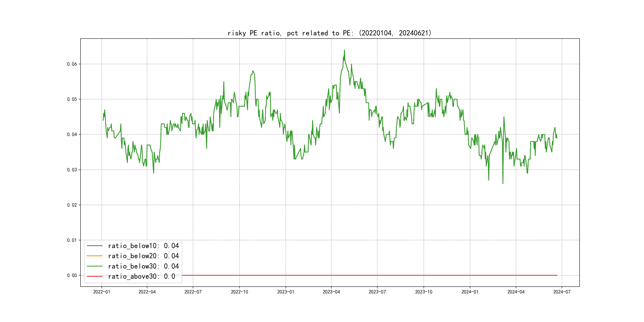644x322 pixels.
Task: Select the 'ratio_below30: 0.04' legend label
Action: tap(143, 266)
